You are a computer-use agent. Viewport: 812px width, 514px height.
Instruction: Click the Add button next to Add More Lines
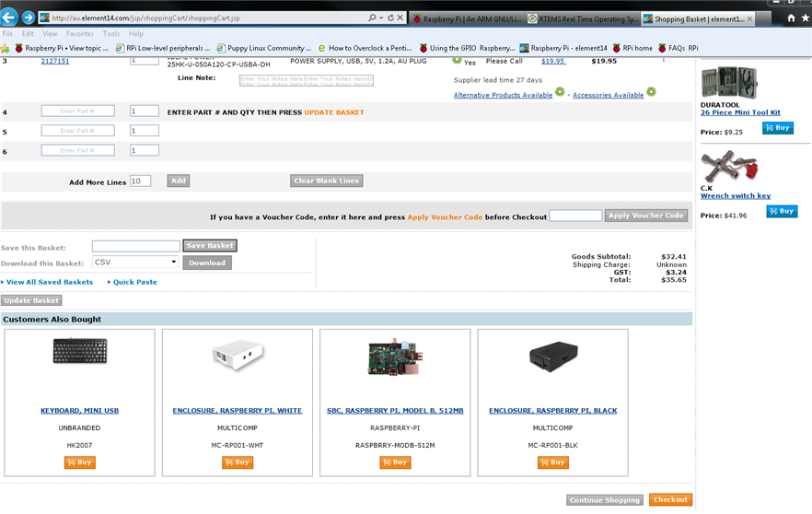click(179, 181)
